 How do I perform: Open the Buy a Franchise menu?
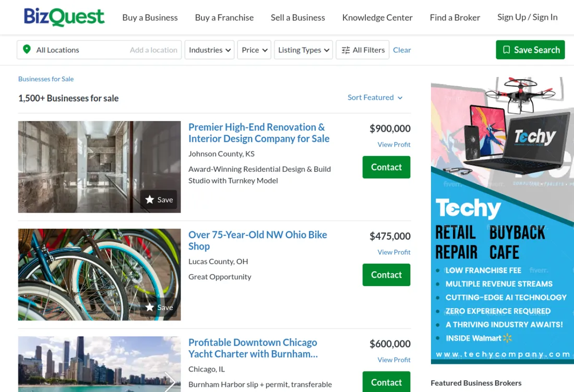224,18
